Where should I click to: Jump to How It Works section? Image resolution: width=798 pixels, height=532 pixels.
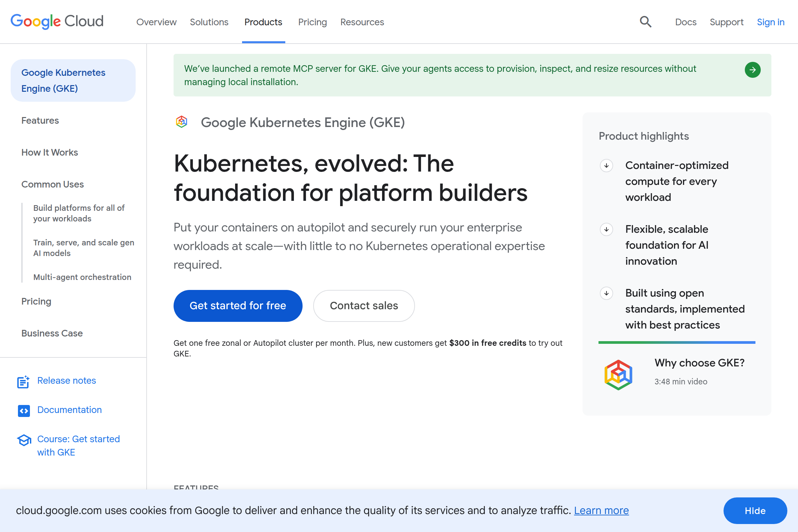[x=50, y=152]
